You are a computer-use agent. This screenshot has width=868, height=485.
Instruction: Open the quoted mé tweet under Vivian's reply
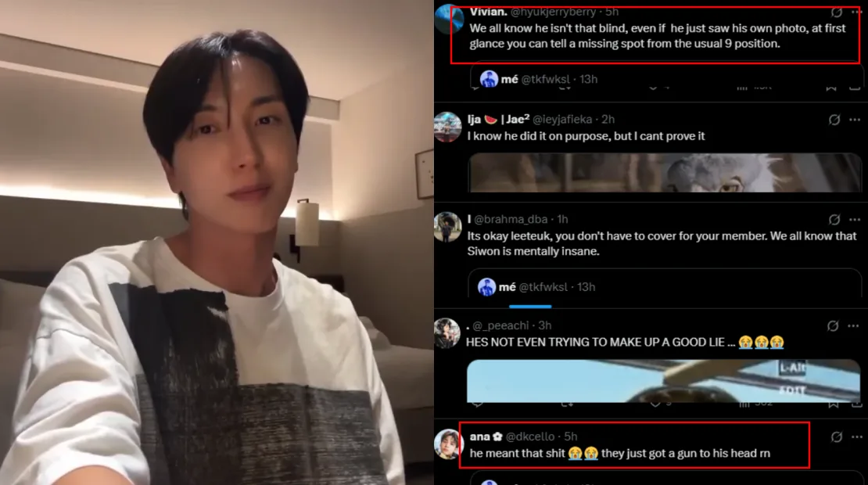point(666,77)
